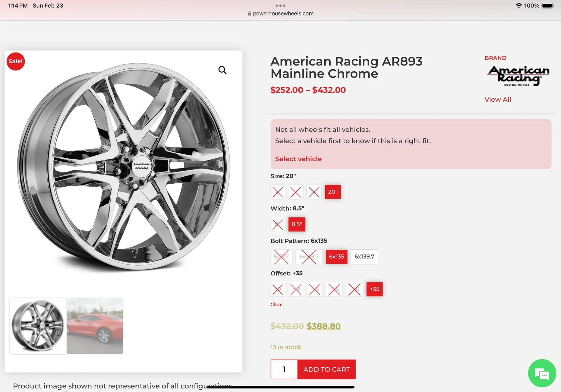561x392 pixels.
Task: Select the chrome wheel thumbnail
Action: click(x=38, y=326)
